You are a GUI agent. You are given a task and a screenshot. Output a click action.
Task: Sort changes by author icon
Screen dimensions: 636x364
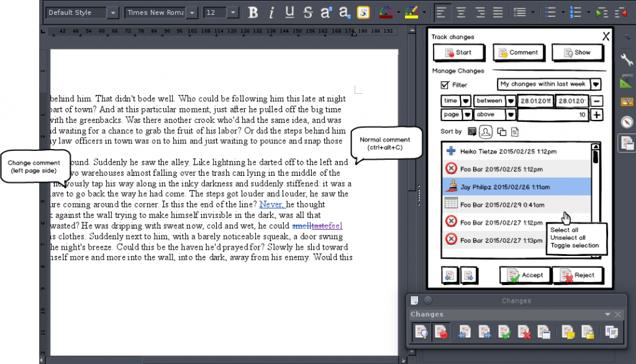coord(486,132)
